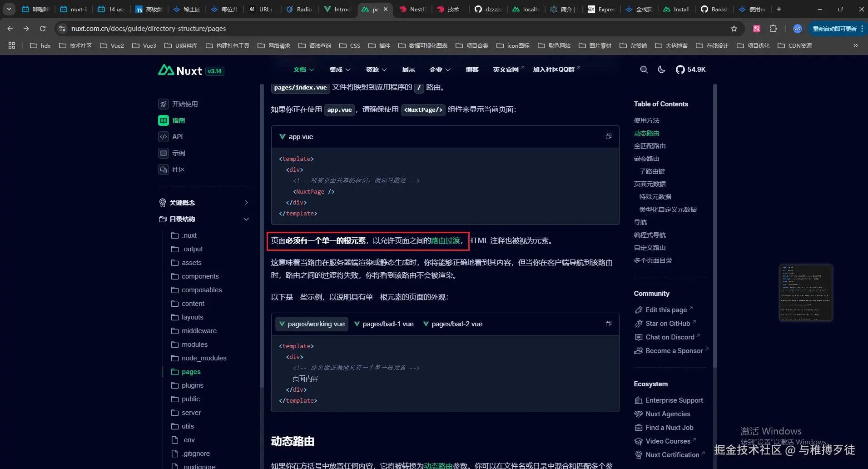868x469 pixels.
Task: Close the active pages browser tab
Action: coord(386,9)
